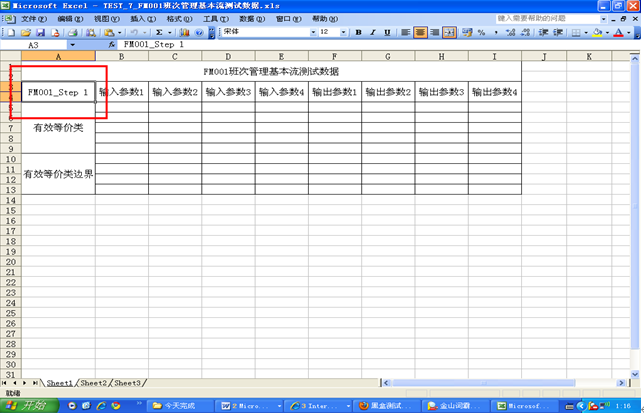Align text left in cell
Viewport: 644px width, 413px height.
405,32
